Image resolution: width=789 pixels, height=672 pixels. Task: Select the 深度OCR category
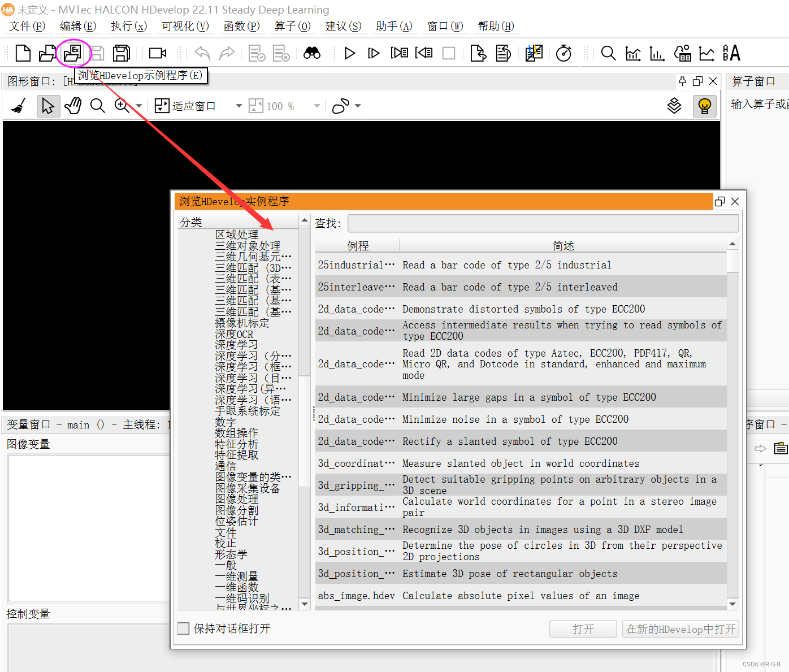point(234,334)
